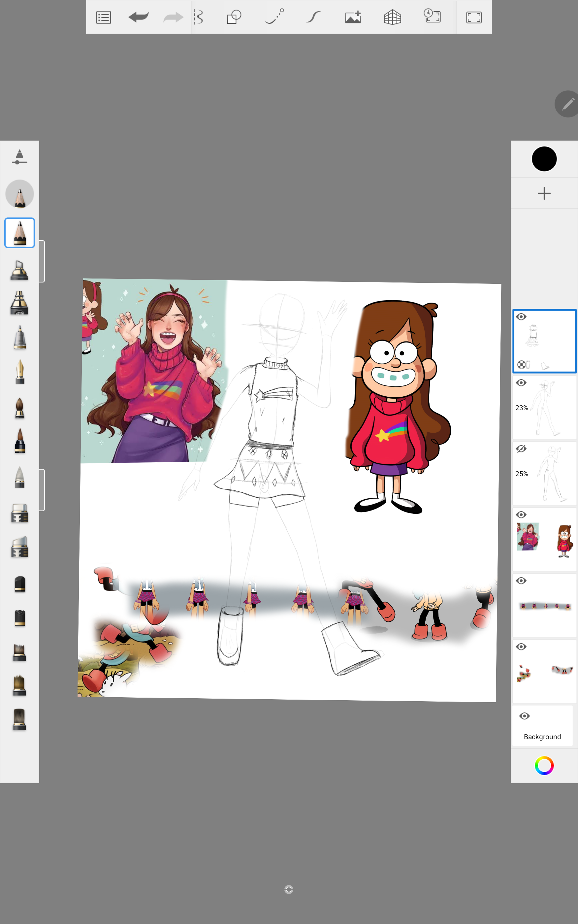Select the Background layer label
The height and width of the screenshot is (924, 578).
coord(542,737)
